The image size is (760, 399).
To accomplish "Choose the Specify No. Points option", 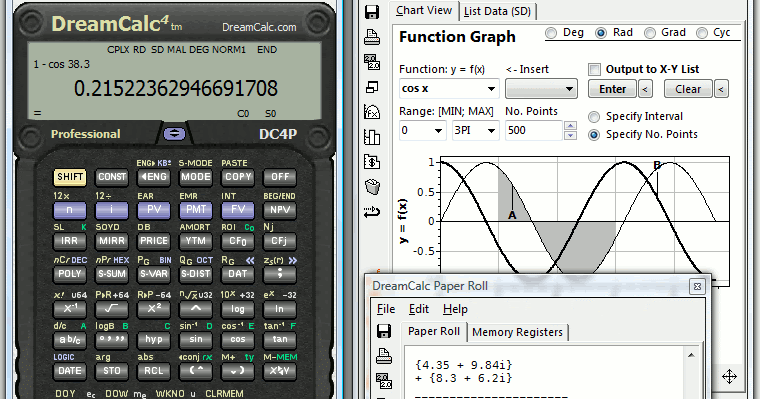I will pyautogui.click(x=594, y=135).
